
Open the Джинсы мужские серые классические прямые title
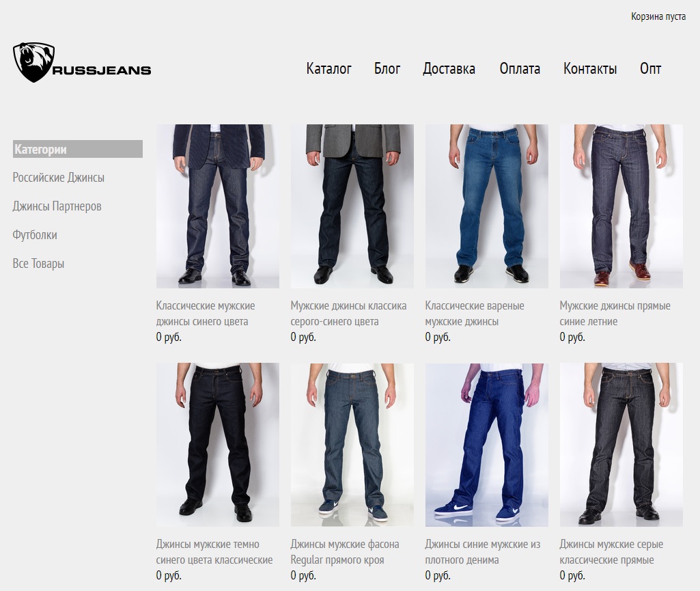(x=611, y=552)
